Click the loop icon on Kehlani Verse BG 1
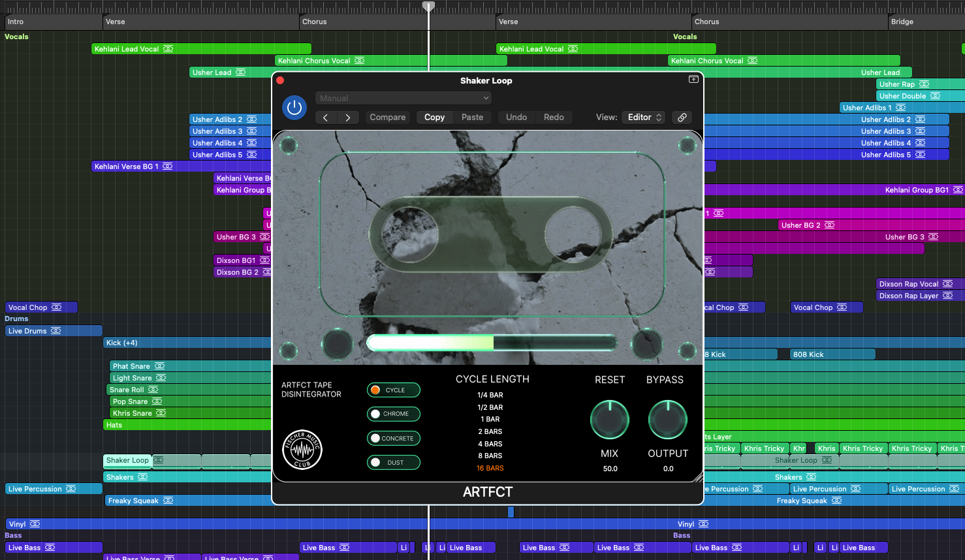The image size is (965, 560). (168, 166)
